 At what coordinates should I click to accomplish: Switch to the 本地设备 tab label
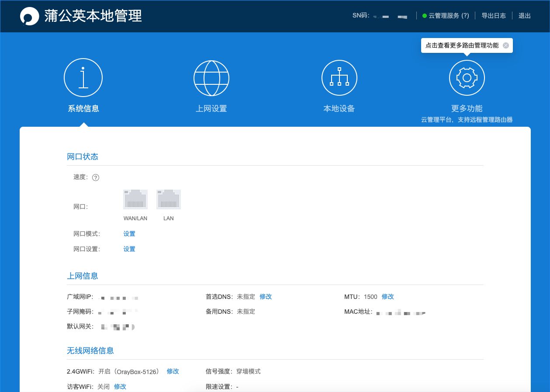coord(339,109)
